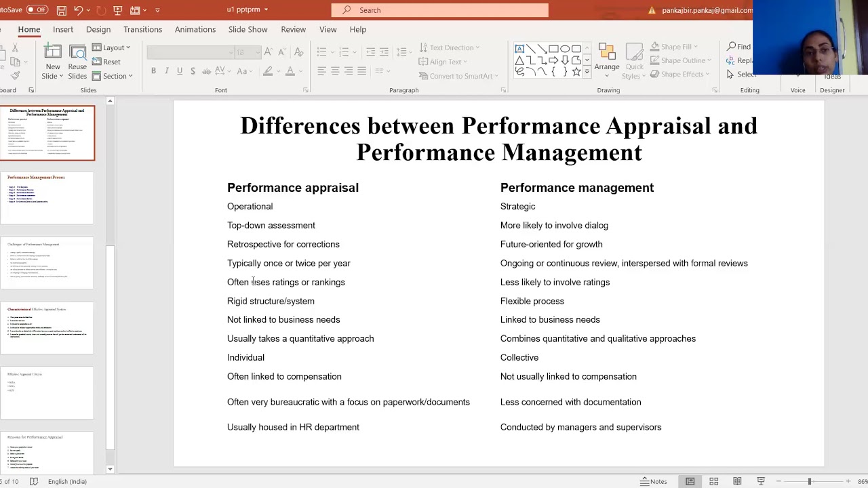Click in the Search box
The image size is (868, 488).
point(439,10)
